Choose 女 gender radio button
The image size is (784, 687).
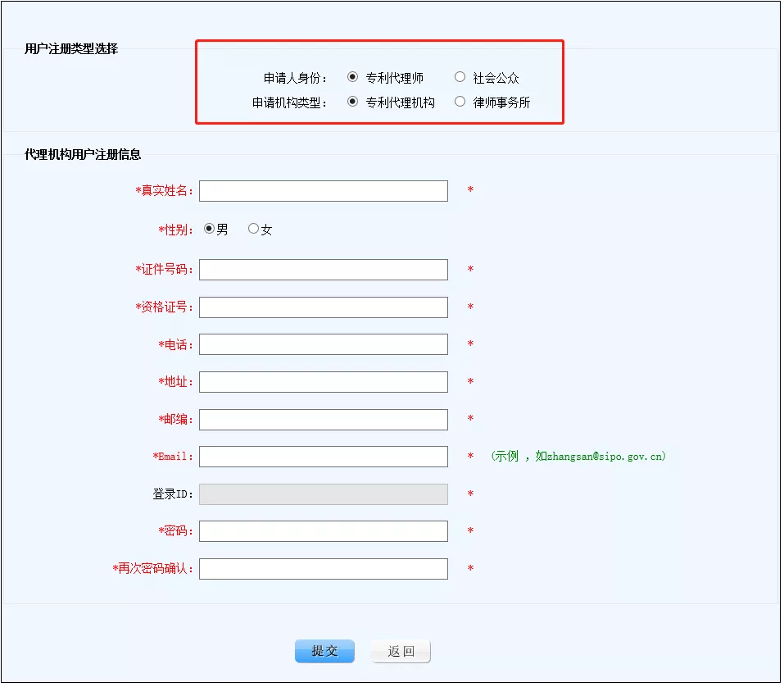click(x=253, y=229)
